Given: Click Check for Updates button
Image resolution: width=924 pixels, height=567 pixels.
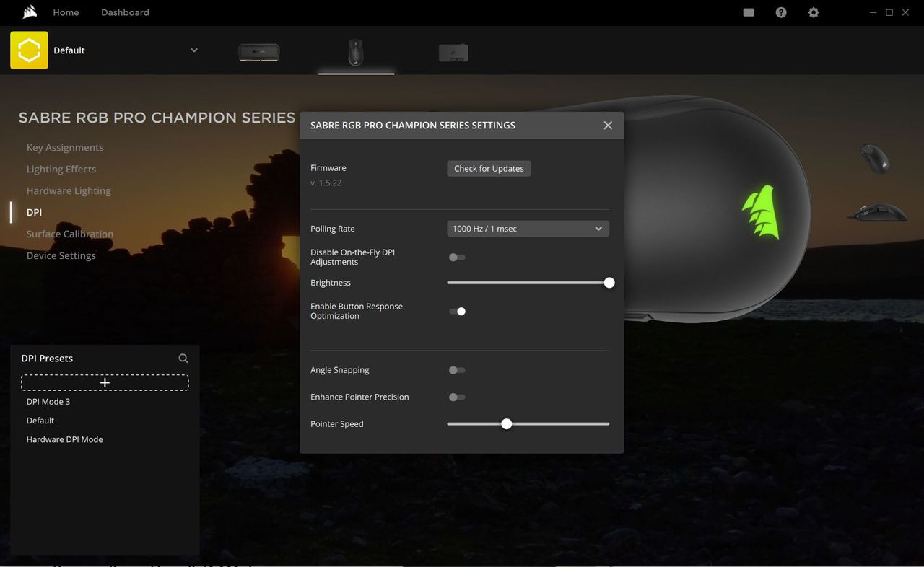Looking at the screenshot, I should click(x=489, y=169).
